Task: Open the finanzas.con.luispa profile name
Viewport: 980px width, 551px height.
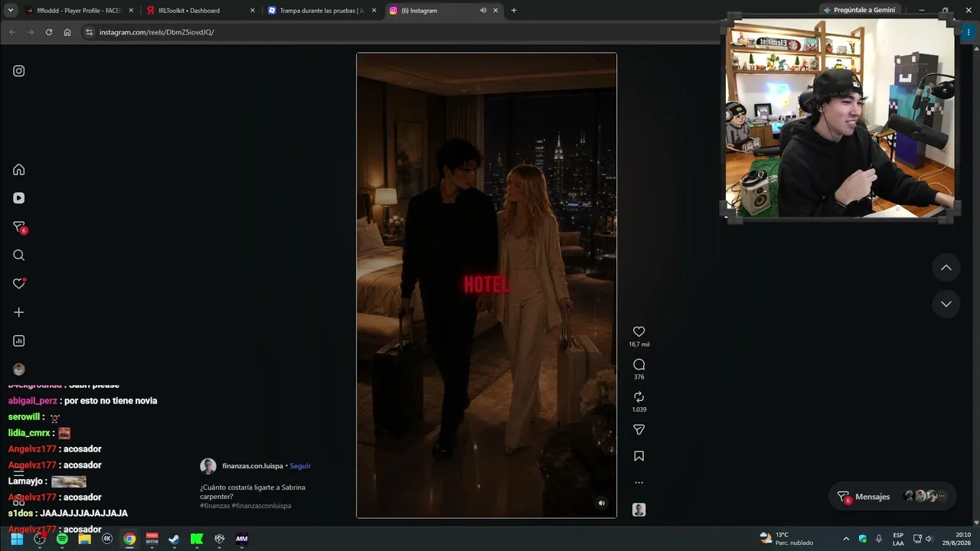Action: (253, 466)
